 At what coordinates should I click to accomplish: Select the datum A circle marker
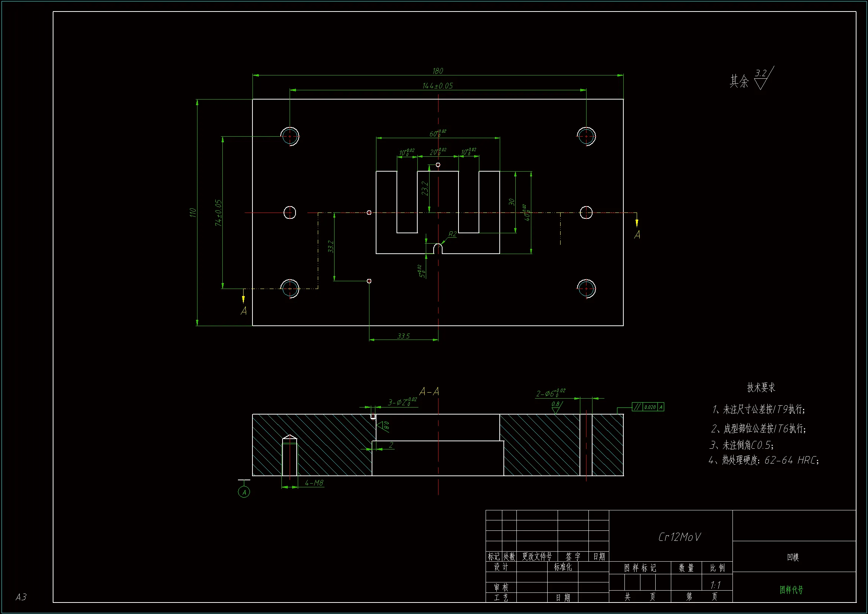[x=244, y=492]
